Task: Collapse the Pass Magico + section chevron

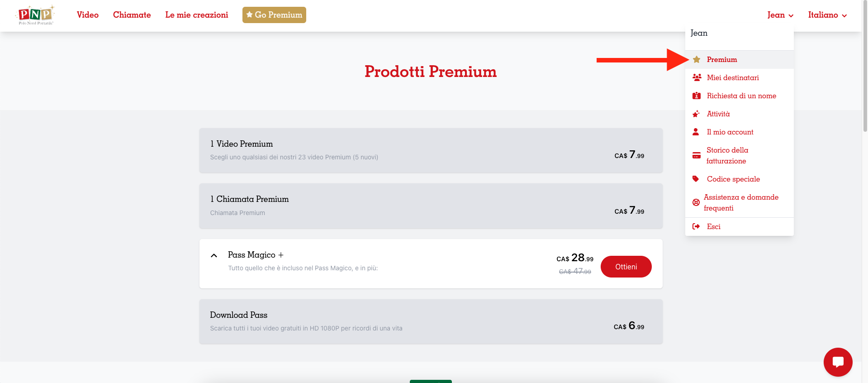Action: [214, 255]
